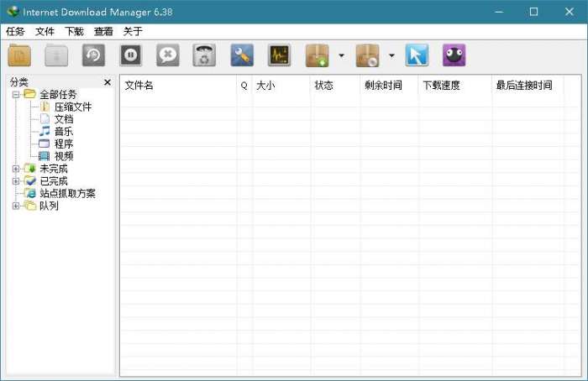Click the music note icon beside 音乐
The image size is (588, 381).
45,131
